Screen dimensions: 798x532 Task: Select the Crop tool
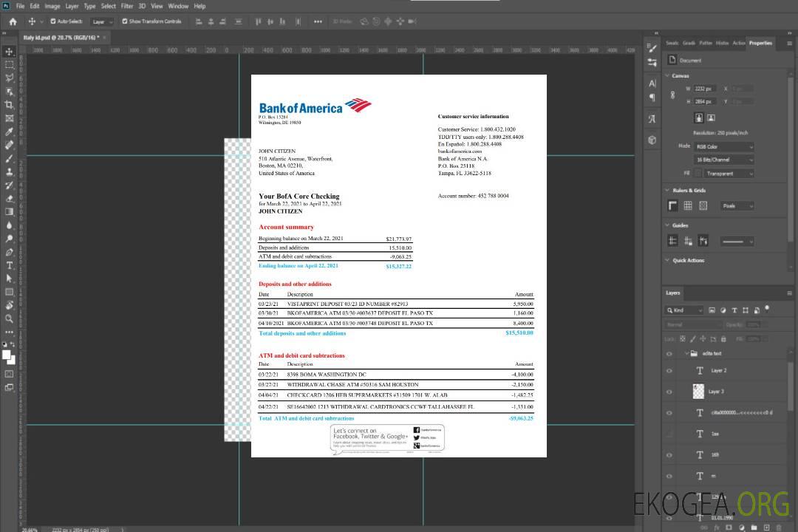(x=9, y=105)
